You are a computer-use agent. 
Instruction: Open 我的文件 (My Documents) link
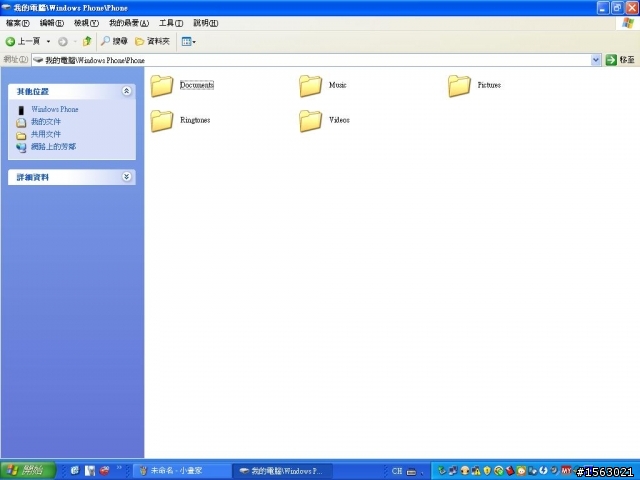coord(46,122)
